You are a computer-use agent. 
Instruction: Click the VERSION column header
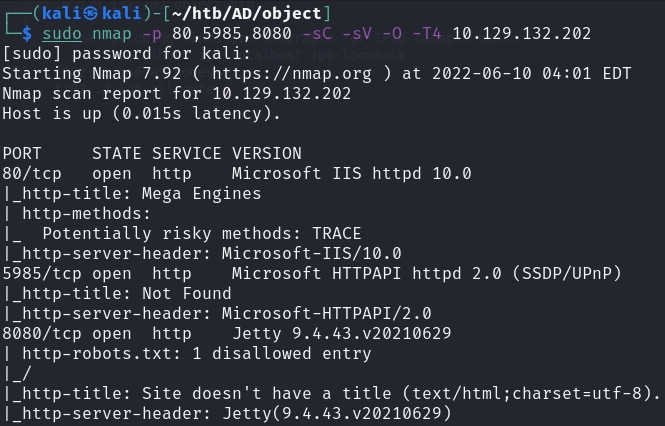point(266,154)
